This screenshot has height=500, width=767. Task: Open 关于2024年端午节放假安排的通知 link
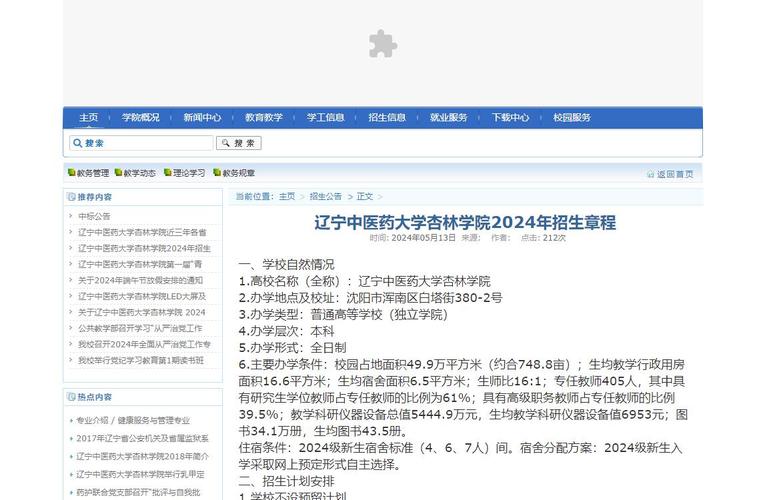pyautogui.click(x=140, y=280)
